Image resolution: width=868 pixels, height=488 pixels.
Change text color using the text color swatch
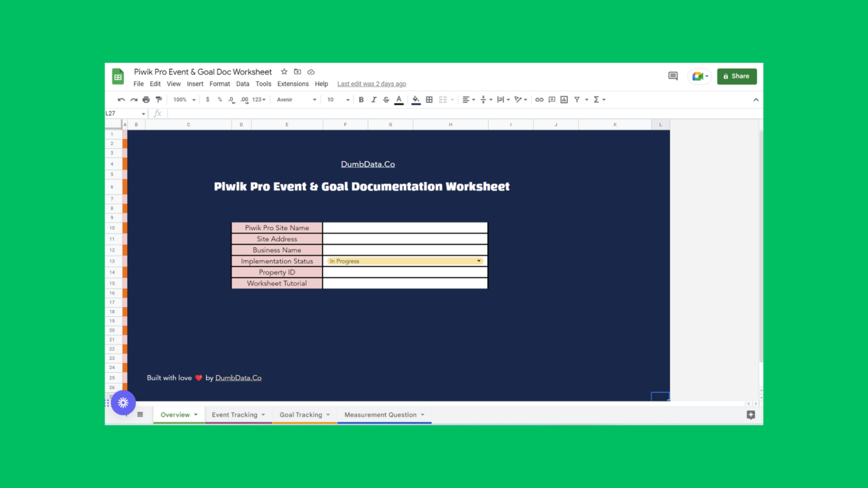pos(398,99)
